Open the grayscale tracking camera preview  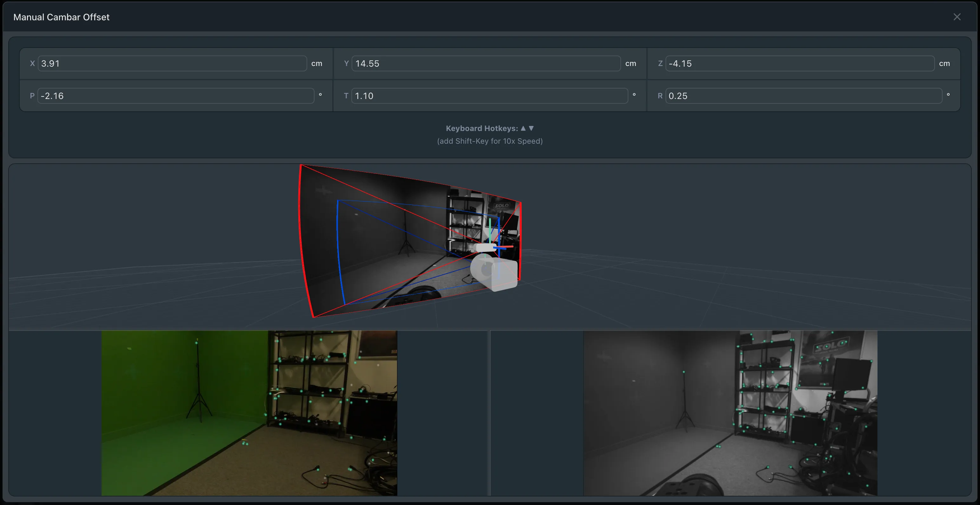[x=731, y=413]
